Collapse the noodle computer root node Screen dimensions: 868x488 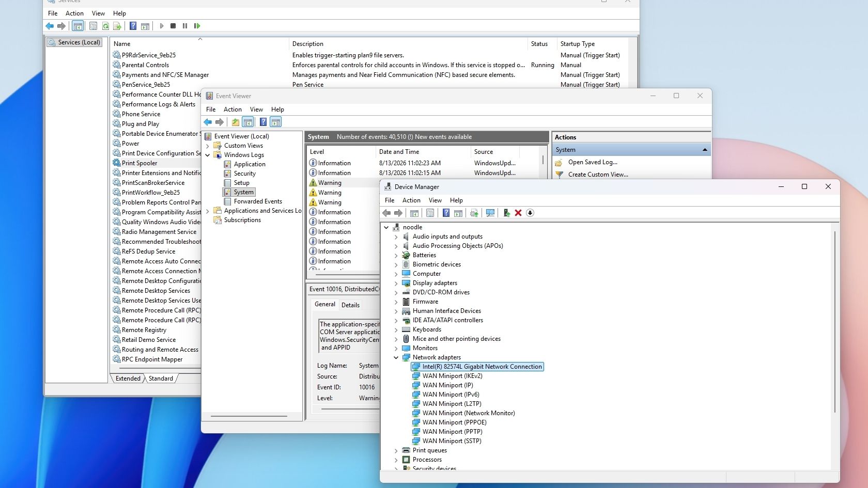[386, 227]
